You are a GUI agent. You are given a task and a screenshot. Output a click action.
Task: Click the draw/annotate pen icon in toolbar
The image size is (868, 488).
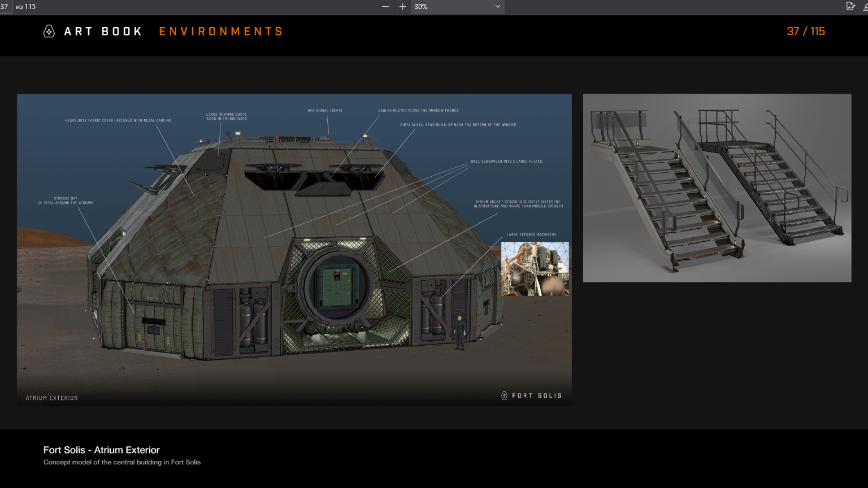click(x=850, y=6)
